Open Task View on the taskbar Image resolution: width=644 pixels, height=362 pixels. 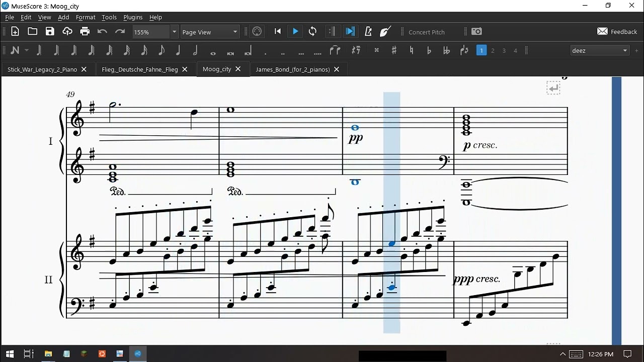coord(29,354)
